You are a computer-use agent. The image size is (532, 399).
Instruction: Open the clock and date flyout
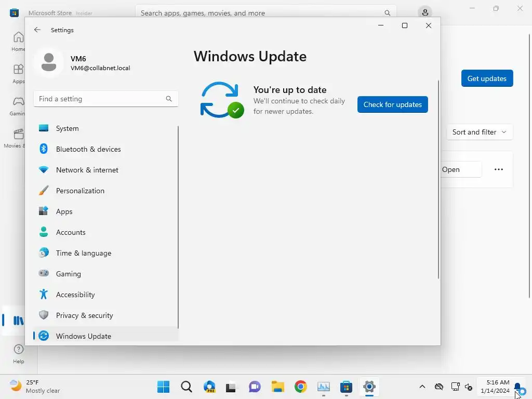[495, 387]
